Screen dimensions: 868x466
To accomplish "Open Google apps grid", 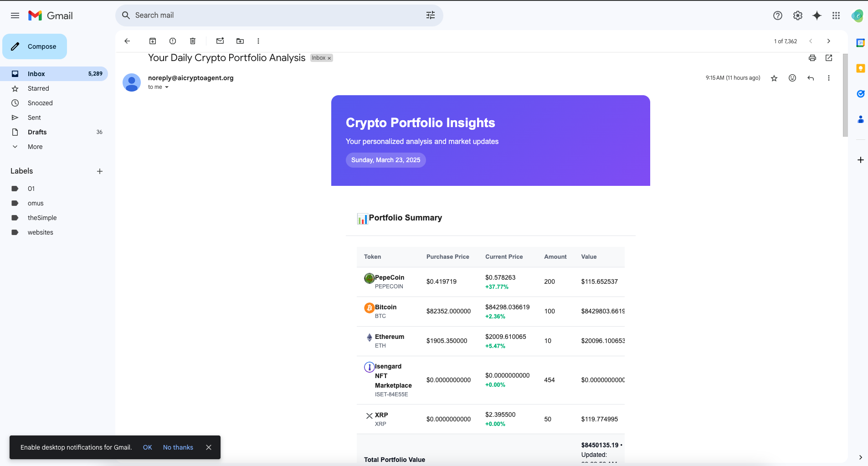I will click(836, 15).
